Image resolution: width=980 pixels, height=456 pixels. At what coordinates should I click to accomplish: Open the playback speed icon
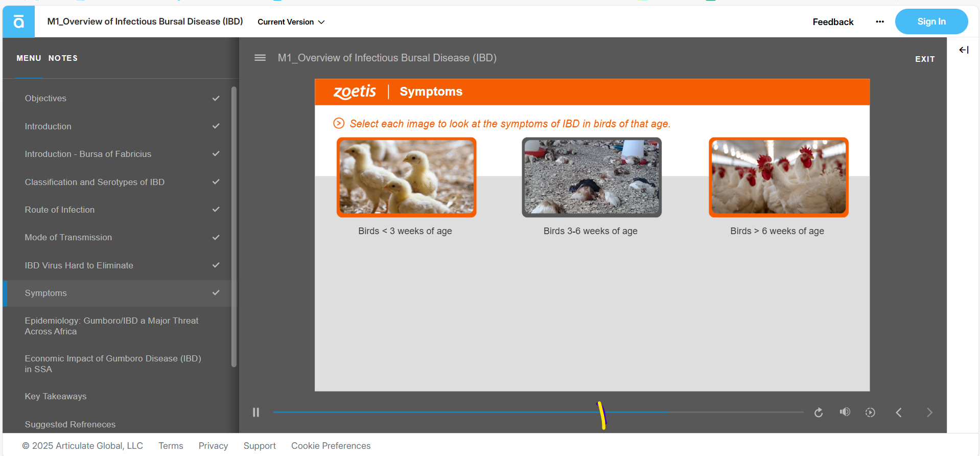pyautogui.click(x=870, y=413)
